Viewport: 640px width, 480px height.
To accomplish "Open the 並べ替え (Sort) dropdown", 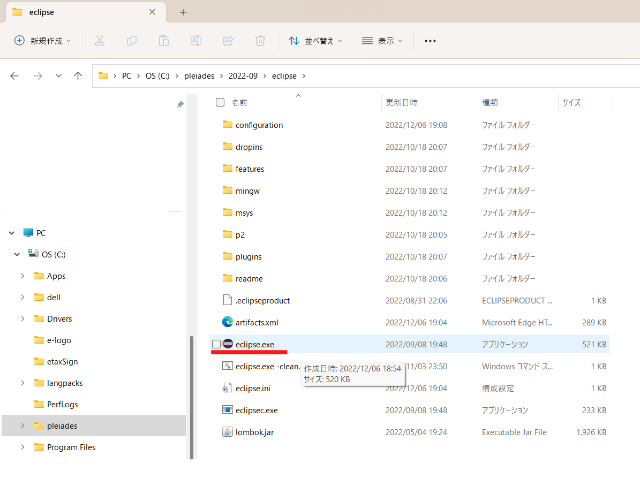I will click(315, 41).
